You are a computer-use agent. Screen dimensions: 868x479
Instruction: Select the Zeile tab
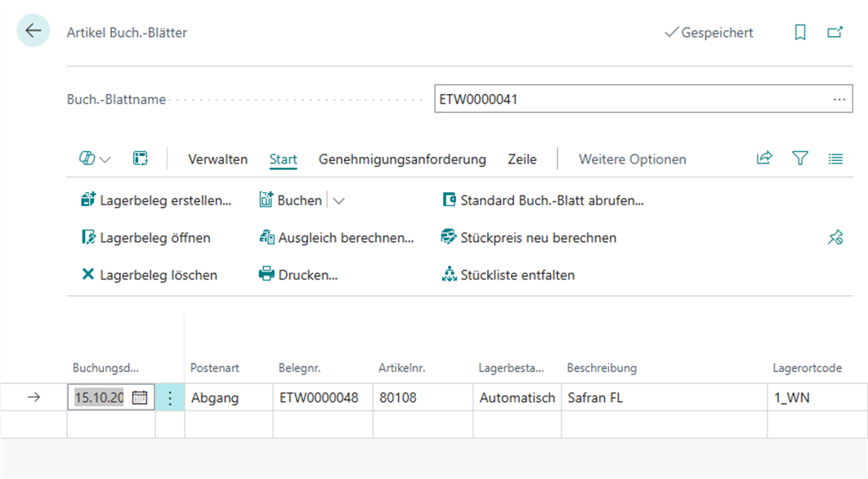522,159
